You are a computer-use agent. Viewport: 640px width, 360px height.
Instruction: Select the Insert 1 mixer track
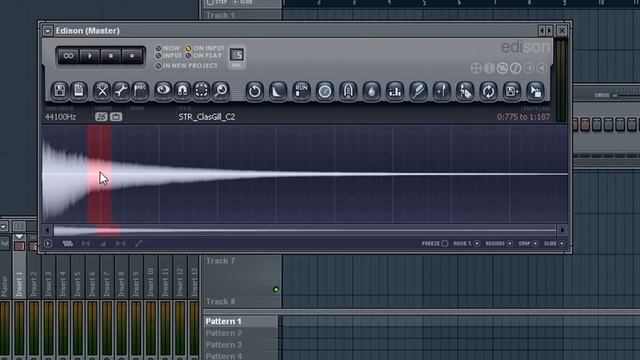click(19, 284)
